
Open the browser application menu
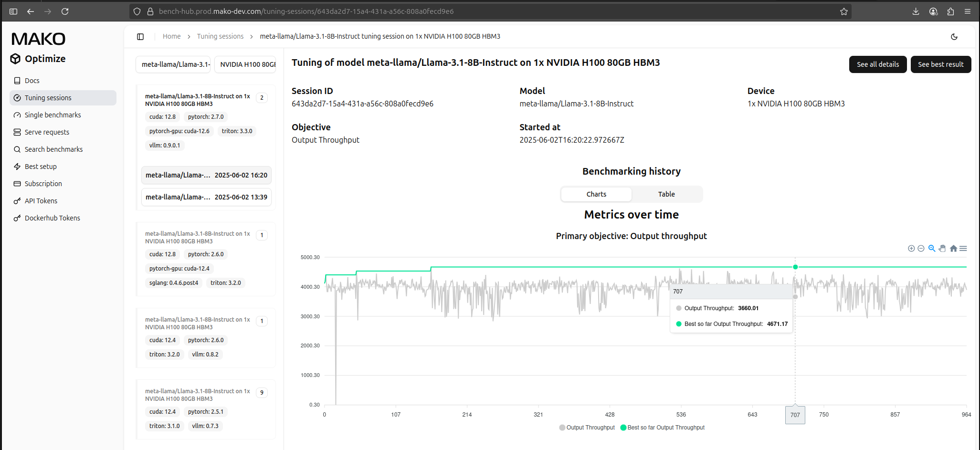point(968,11)
